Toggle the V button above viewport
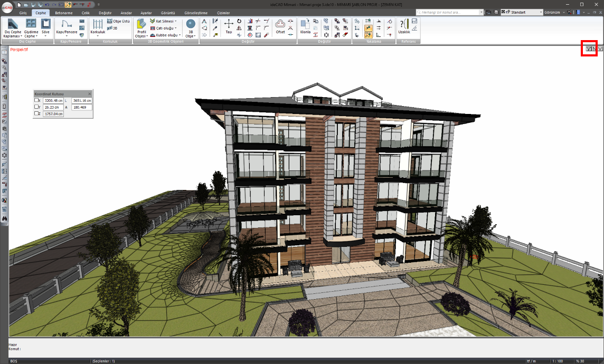 point(600,49)
